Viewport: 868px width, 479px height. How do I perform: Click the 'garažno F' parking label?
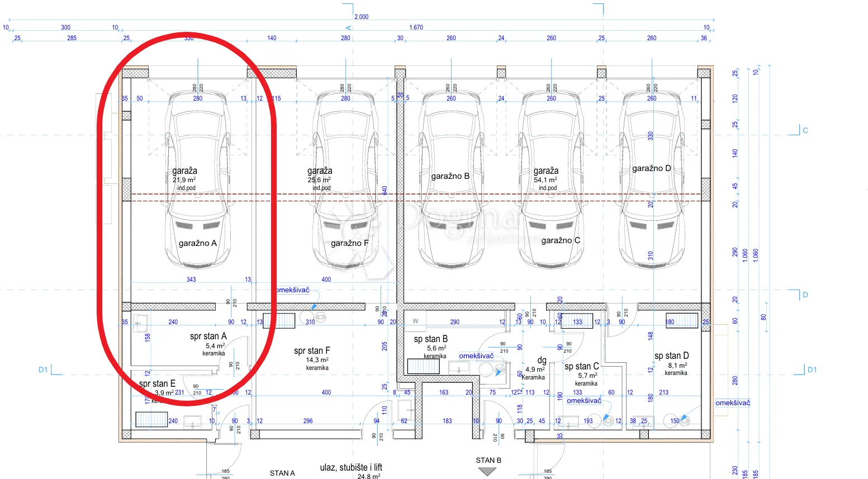350,243
